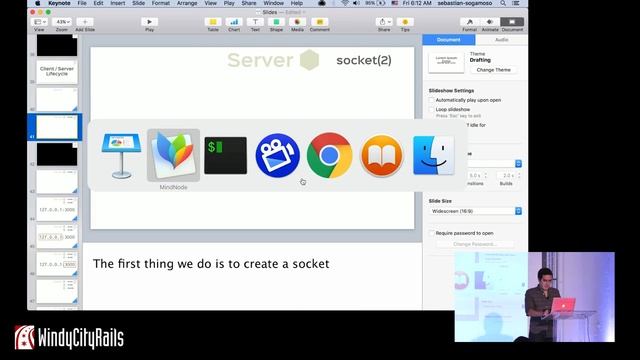640x360 pixels.
Task: Open the Insert menu
Action: coord(118,3)
